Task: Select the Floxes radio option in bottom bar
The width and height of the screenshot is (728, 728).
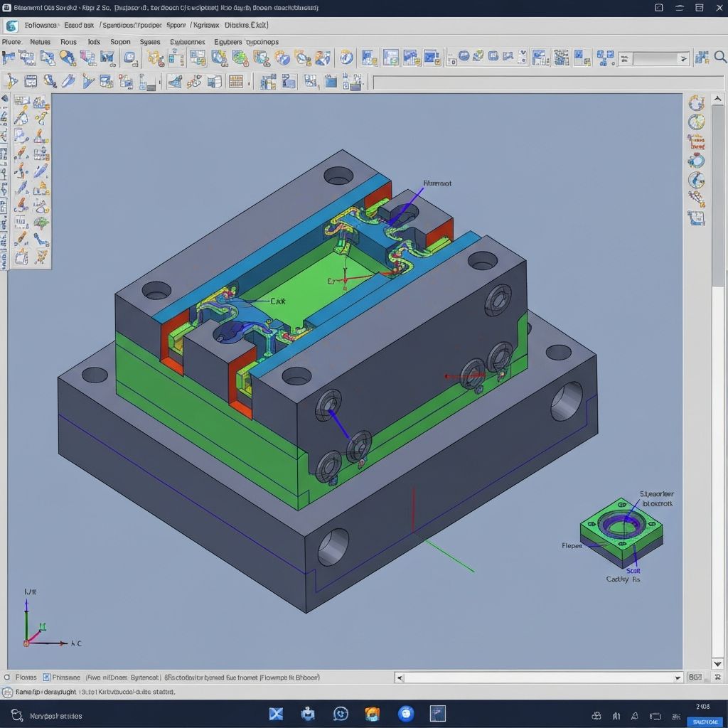Action: [7, 678]
